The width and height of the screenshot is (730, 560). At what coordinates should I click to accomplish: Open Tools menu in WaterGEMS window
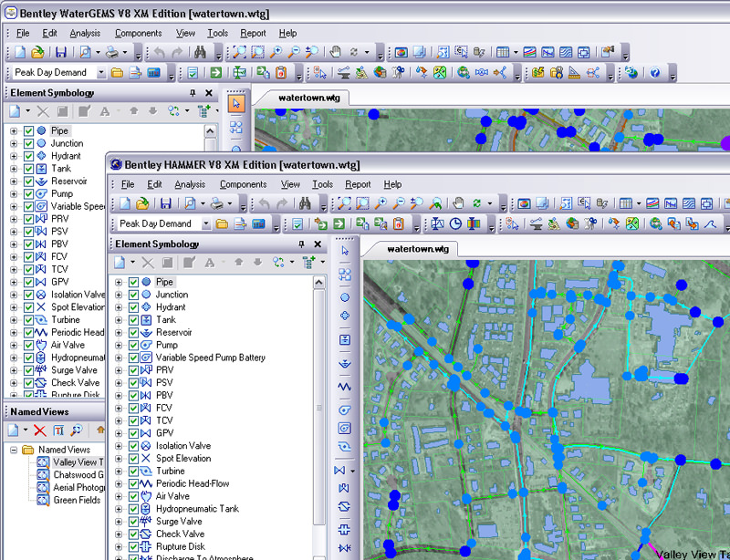point(217,33)
